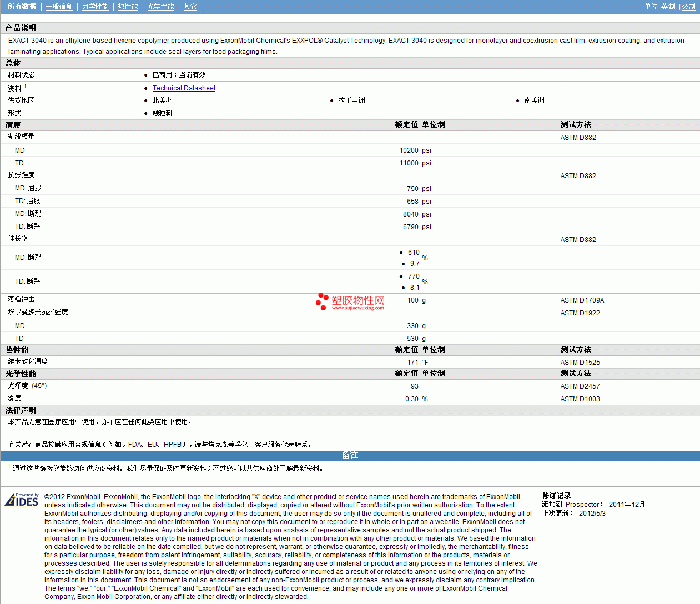Click the 修订记录 heading

(556, 496)
